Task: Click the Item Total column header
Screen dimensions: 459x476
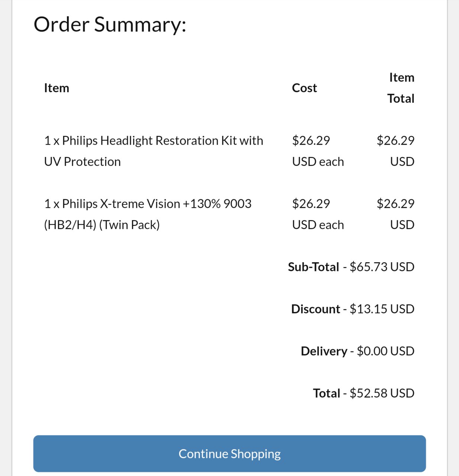Action: [401, 88]
